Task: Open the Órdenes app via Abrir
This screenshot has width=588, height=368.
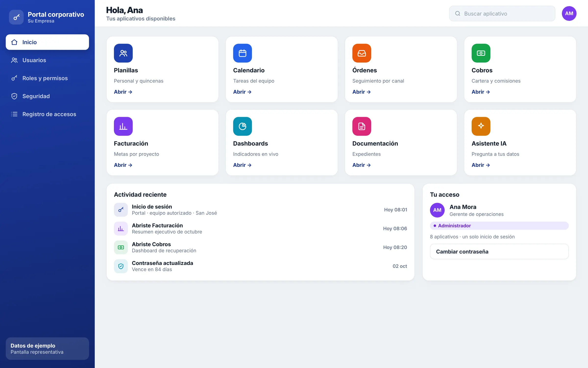Action: coord(361,92)
